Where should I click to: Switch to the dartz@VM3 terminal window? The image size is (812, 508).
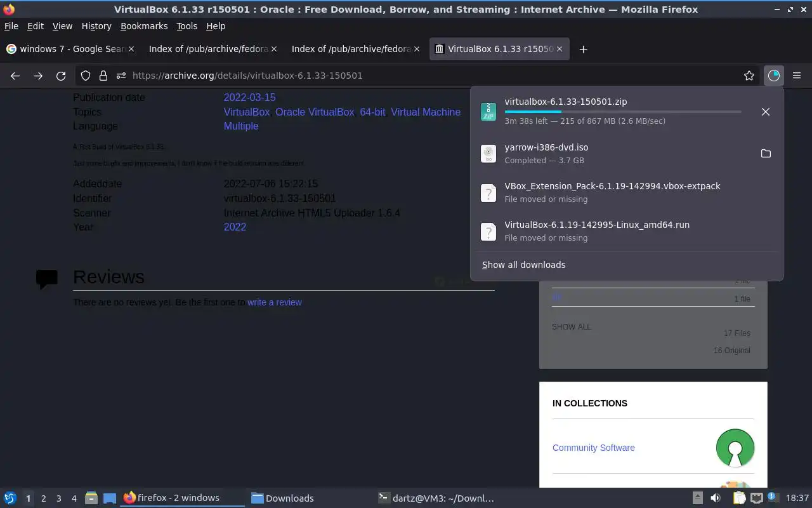click(x=436, y=498)
